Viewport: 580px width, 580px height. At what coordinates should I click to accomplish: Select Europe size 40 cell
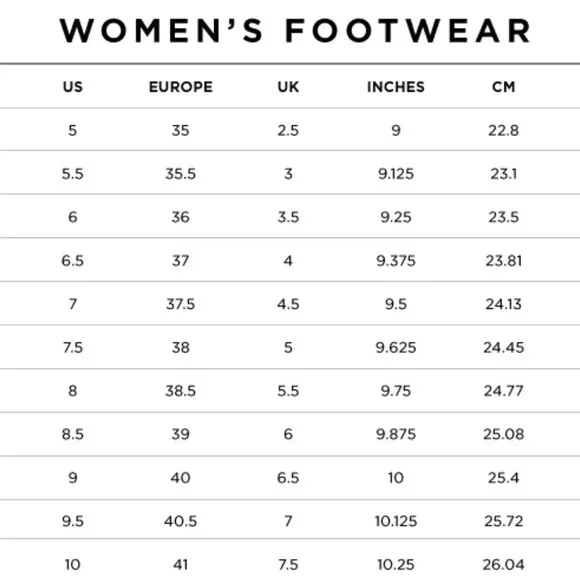(x=181, y=478)
